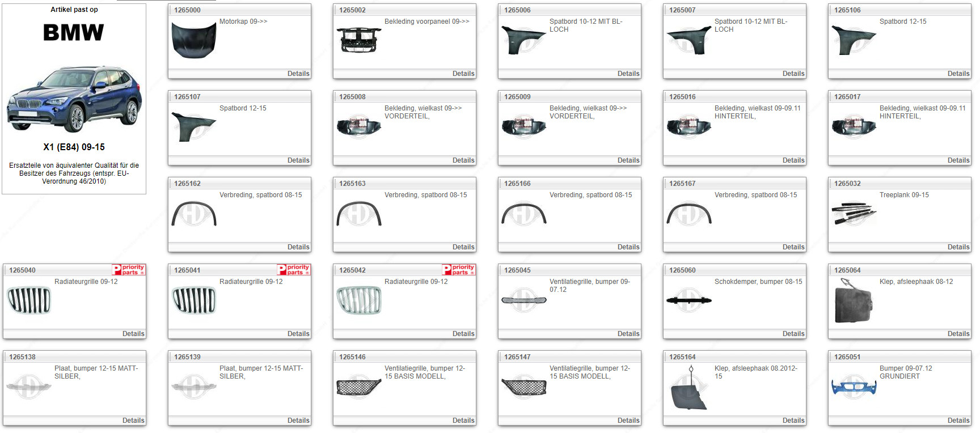The width and height of the screenshot is (980, 433).
Task: Click the BMW brand heading
Action: click(x=74, y=33)
